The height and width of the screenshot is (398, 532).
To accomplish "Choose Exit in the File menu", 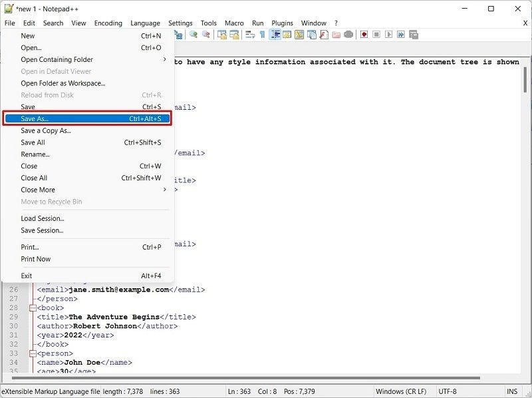I will pos(88,276).
